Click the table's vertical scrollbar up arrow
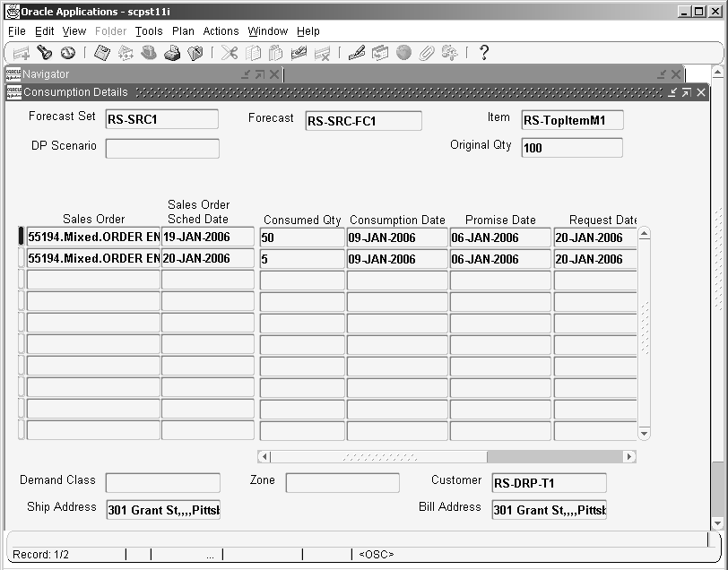 (644, 234)
